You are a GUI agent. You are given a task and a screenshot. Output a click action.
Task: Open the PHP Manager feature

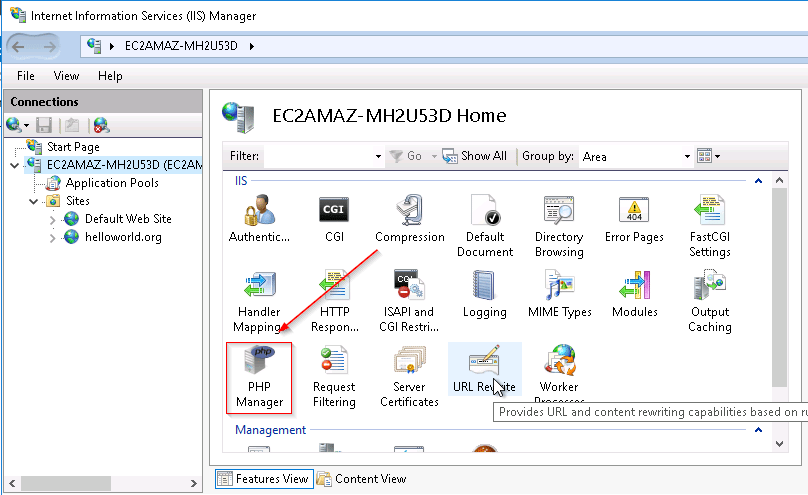(259, 377)
